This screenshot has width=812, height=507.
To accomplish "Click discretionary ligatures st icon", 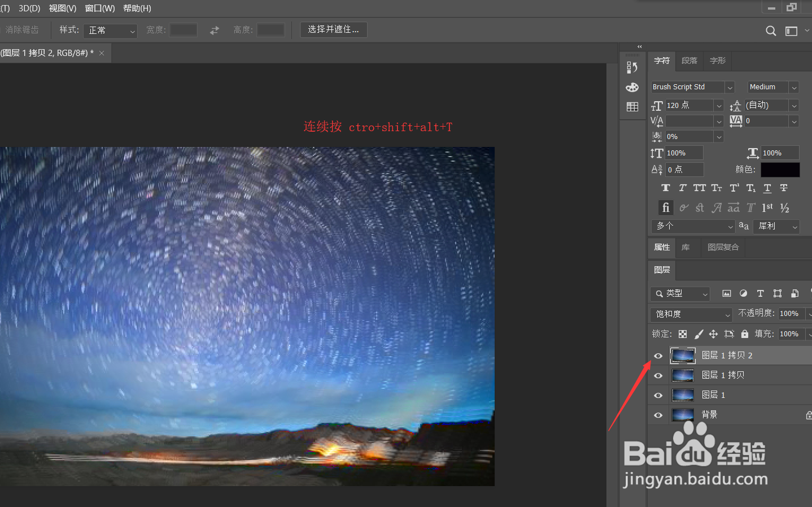I will coord(700,208).
